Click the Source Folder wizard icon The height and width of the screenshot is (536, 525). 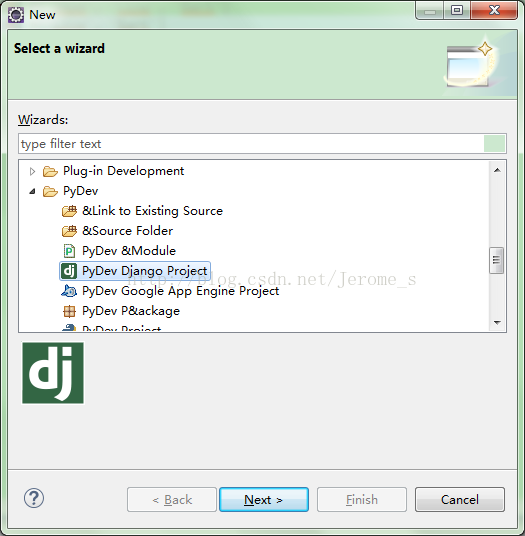[69, 231]
